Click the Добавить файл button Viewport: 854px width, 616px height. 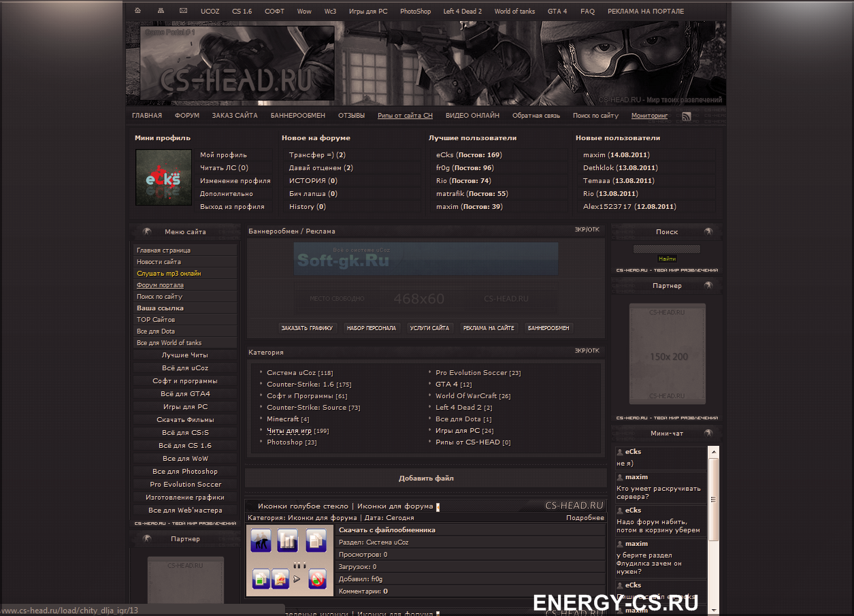point(426,479)
